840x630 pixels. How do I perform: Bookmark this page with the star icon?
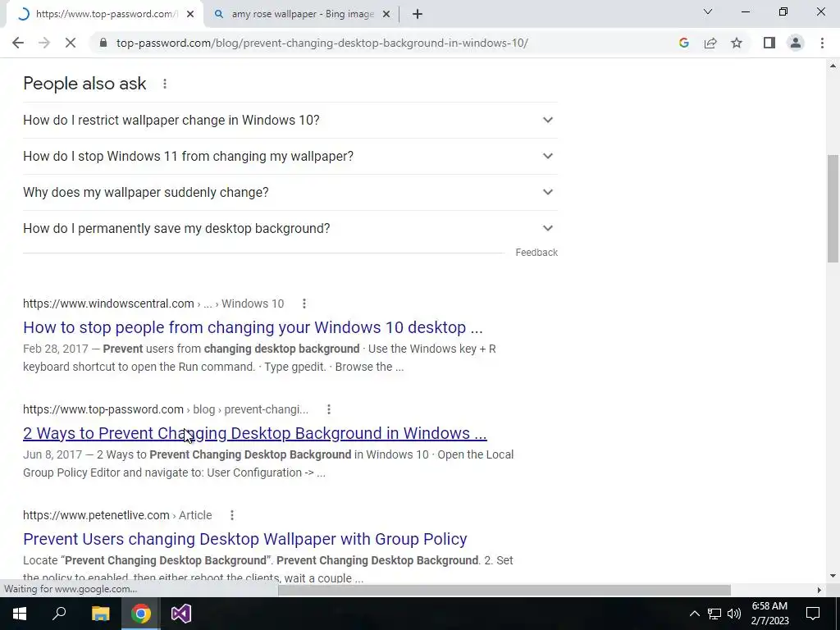[737, 43]
